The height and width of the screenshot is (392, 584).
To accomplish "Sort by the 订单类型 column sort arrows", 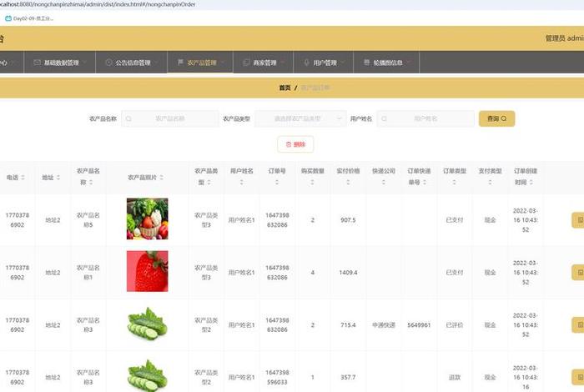I will (454, 182).
